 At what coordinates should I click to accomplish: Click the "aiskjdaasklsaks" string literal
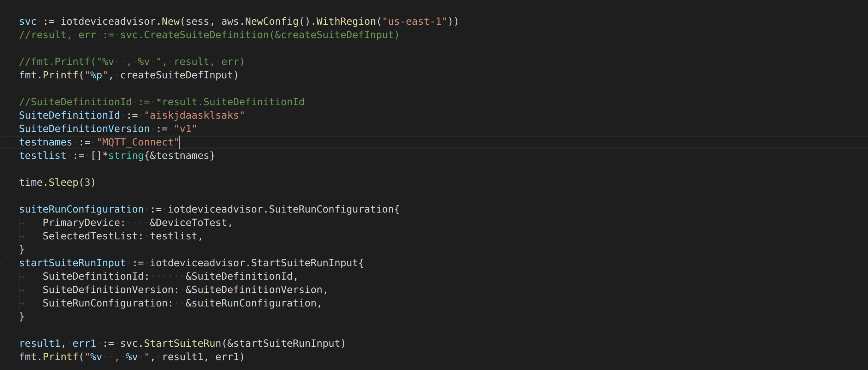click(194, 115)
